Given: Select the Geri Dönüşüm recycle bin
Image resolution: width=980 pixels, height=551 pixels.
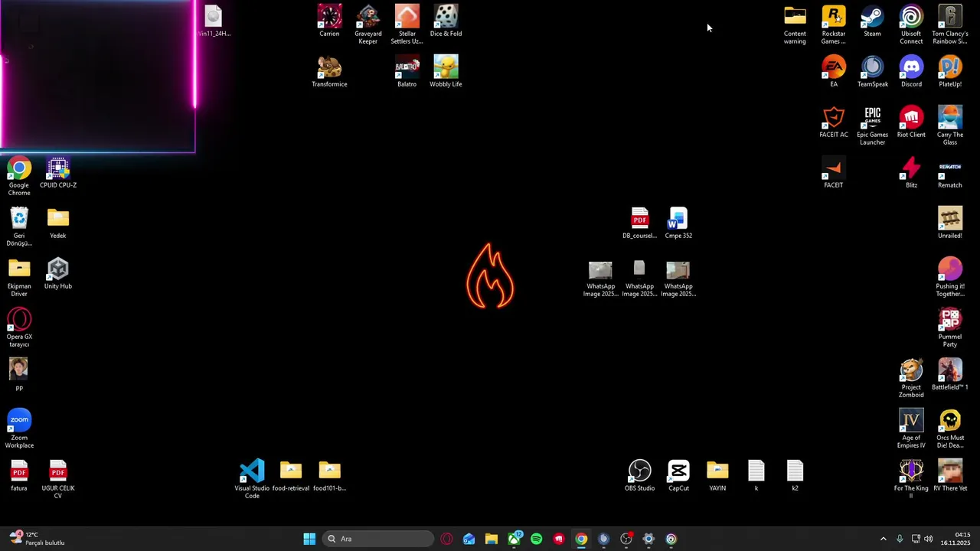Looking at the screenshot, I should (x=19, y=227).
